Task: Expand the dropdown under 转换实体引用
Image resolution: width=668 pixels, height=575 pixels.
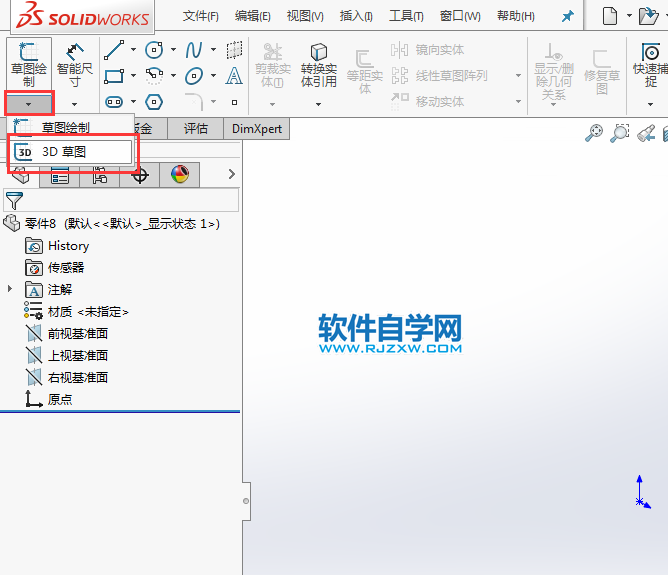Action: click(x=318, y=104)
